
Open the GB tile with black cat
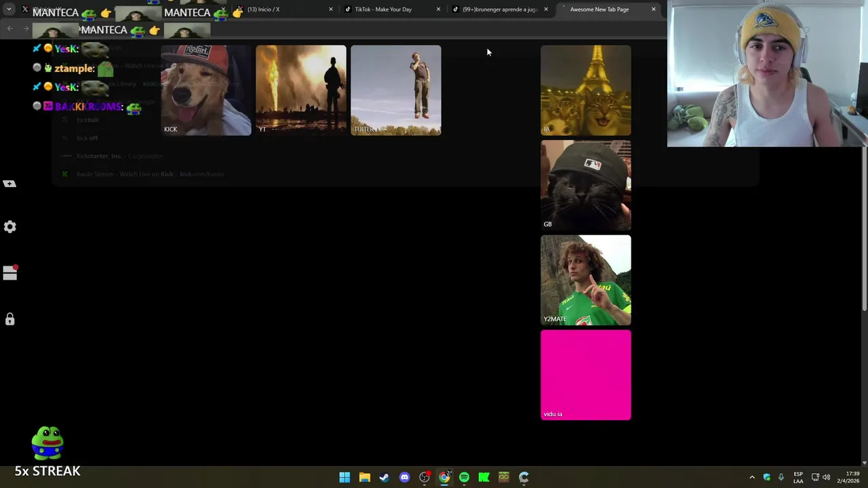point(586,185)
